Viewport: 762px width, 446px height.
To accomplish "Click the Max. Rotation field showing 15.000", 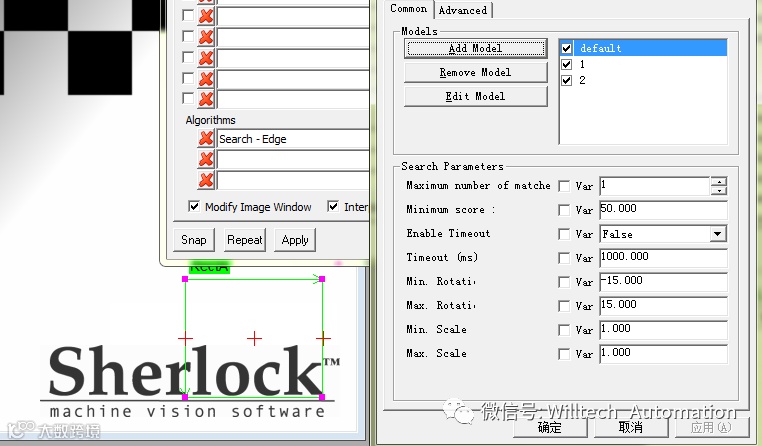I will (x=663, y=306).
